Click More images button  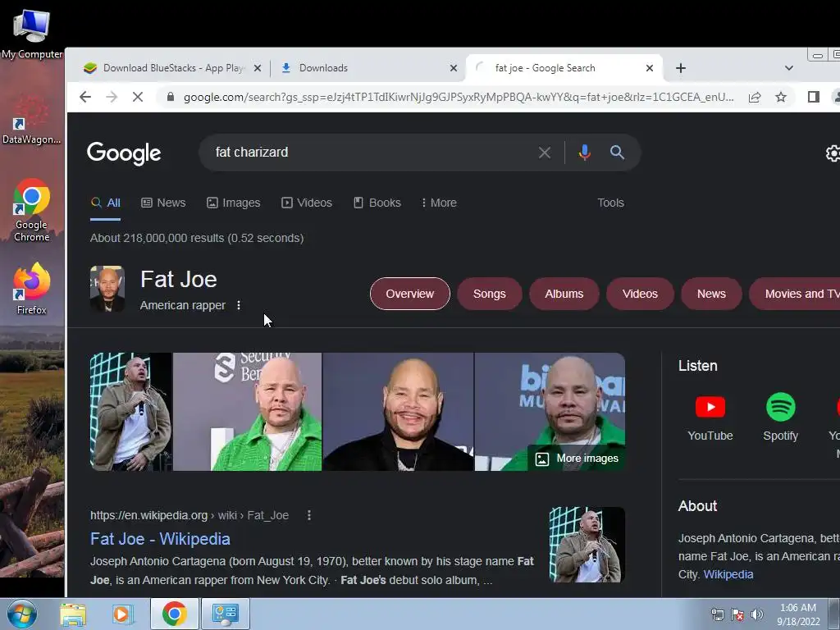pyautogui.click(x=577, y=459)
